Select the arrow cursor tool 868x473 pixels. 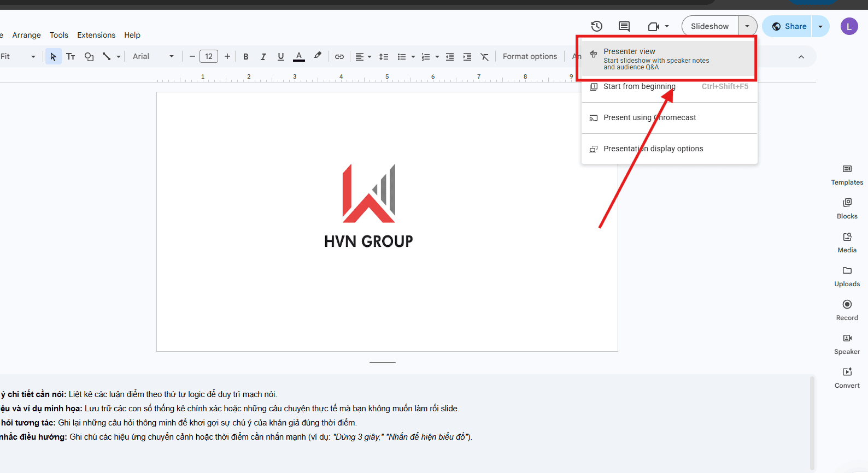[53, 56]
